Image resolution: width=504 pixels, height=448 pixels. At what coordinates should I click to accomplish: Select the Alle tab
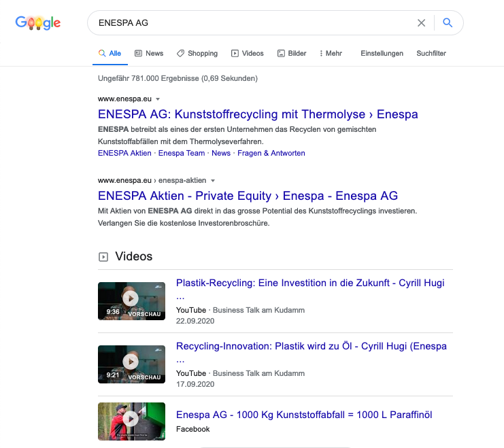coord(110,53)
